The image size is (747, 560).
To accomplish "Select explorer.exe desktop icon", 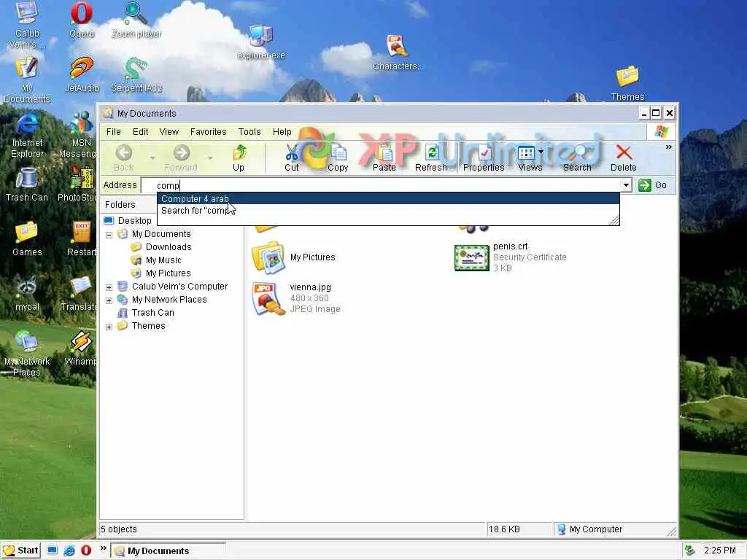I will [261, 42].
